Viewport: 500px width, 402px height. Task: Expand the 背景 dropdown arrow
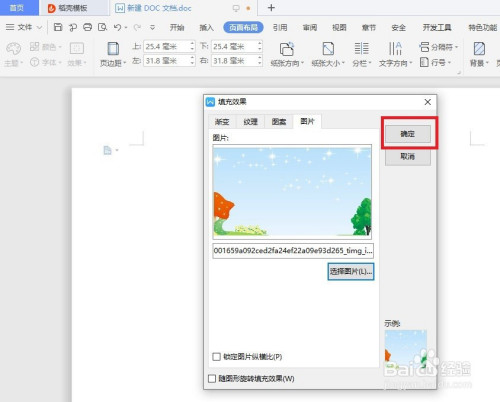(x=487, y=63)
